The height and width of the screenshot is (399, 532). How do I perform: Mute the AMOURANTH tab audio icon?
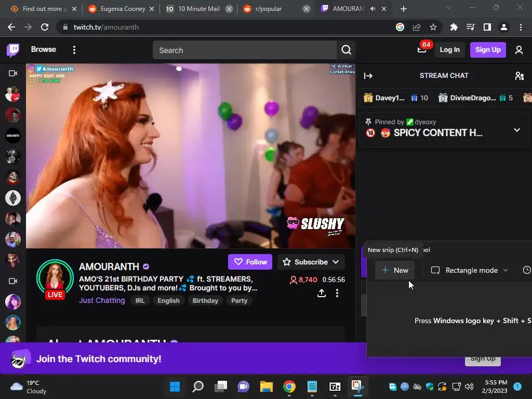pos(373,9)
